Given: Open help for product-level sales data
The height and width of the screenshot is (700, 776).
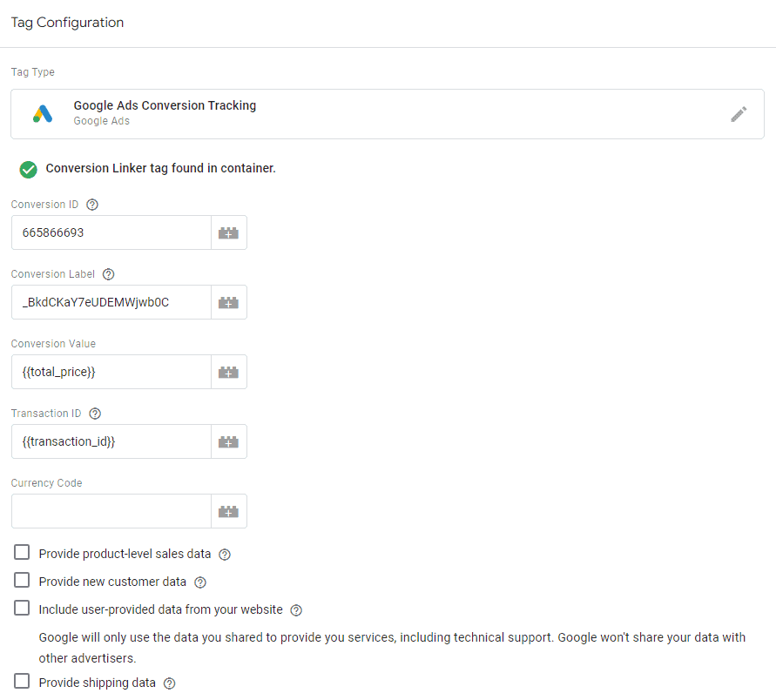Looking at the screenshot, I should [225, 555].
